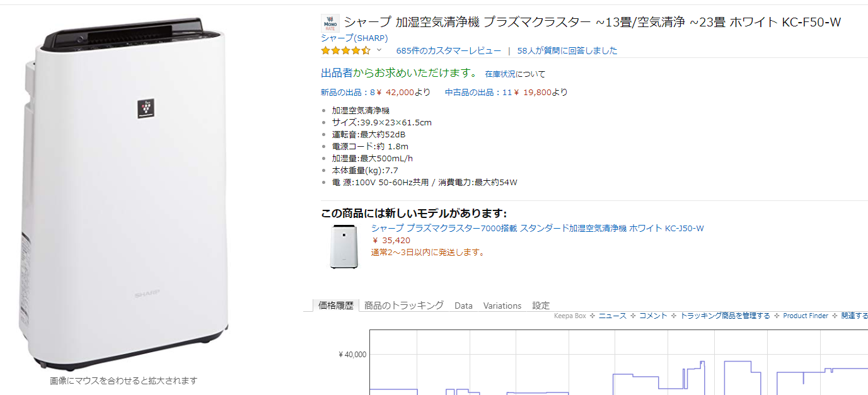View new offers from ¥42,000
Screen dimensions: 868x395
pyautogui.click(x=375, y=92)
